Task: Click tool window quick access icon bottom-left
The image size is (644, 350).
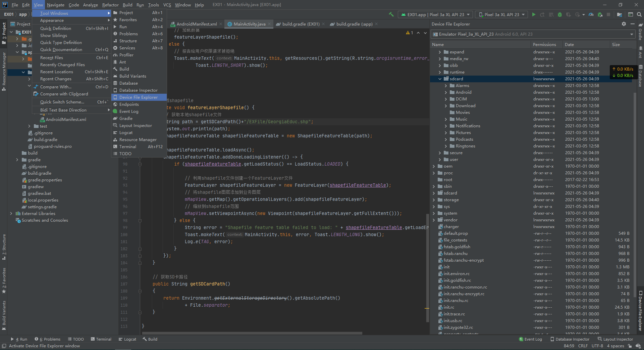Action: (4, 346)
